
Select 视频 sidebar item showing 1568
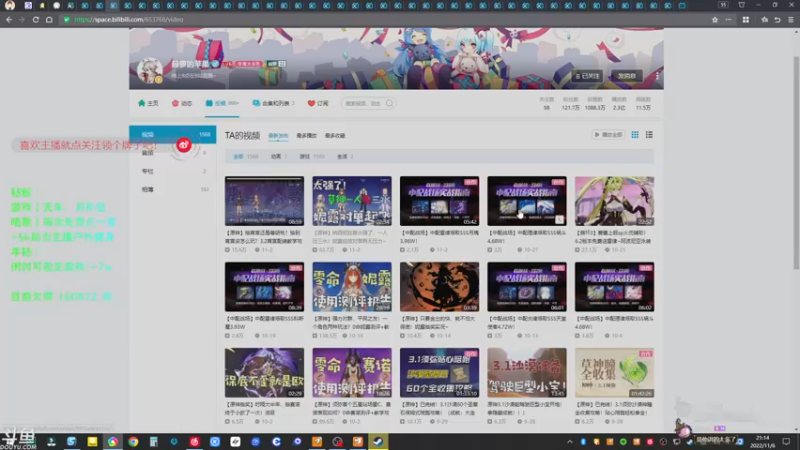[172, 134]
